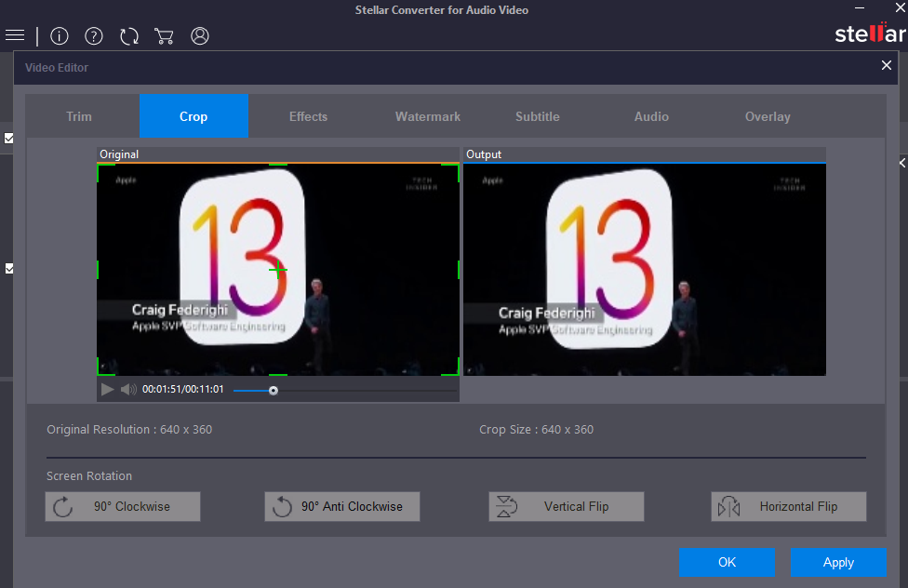Open the help question mark icon

(x=94, y=36)
